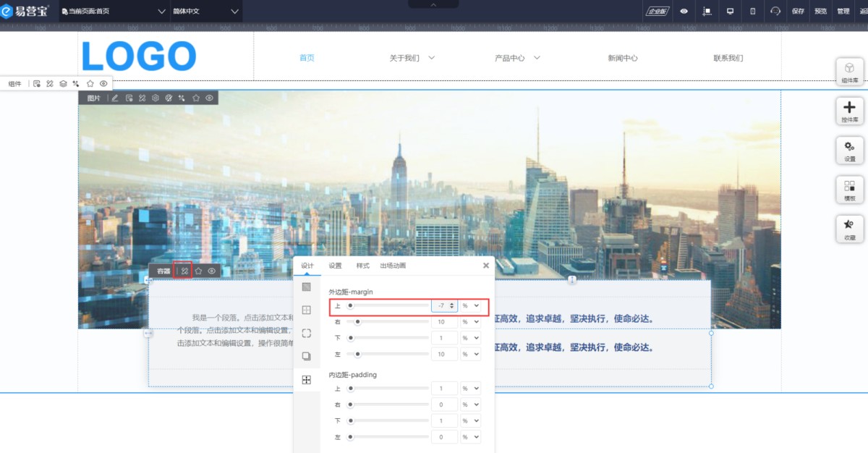Open the 组件库 component library panel
This screenshot has width=868, height=453.
coord(849,72)
